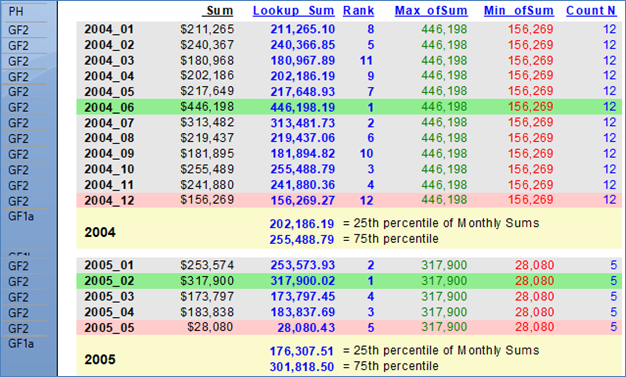Click the $183,838 Sum value
This screenshot has height=377, width=626.
click(207, 312)
